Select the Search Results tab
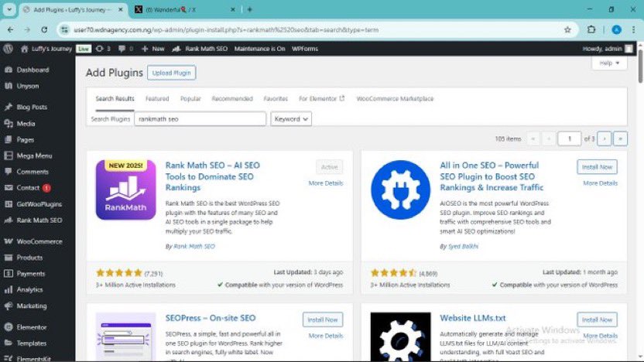 115,98
